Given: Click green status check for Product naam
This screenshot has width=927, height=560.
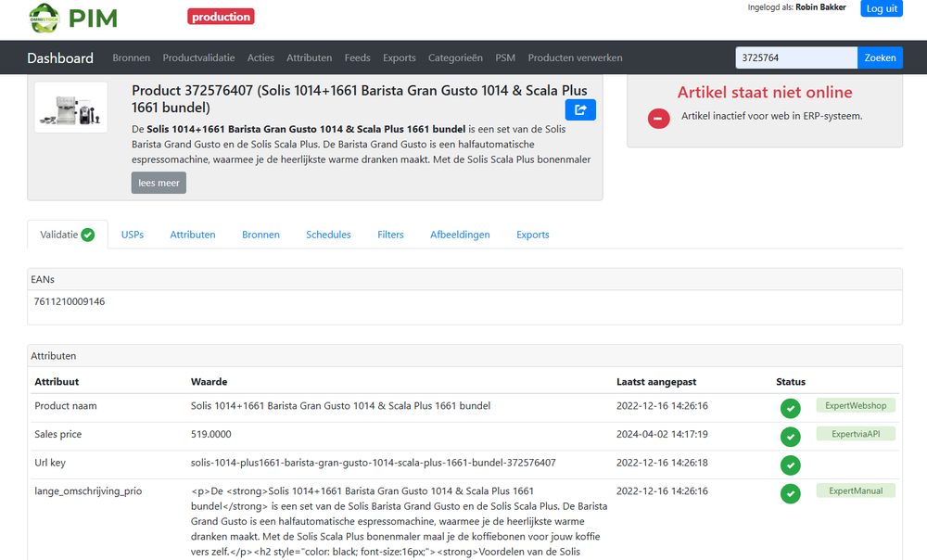Looking at the screenshot, I should pyautogui.click(x=791, y=408).
